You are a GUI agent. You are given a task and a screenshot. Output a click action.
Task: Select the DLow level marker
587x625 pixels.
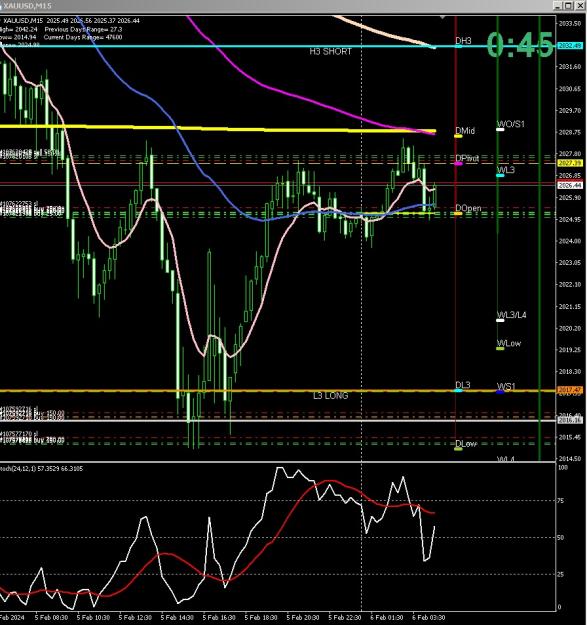(459, 449)
